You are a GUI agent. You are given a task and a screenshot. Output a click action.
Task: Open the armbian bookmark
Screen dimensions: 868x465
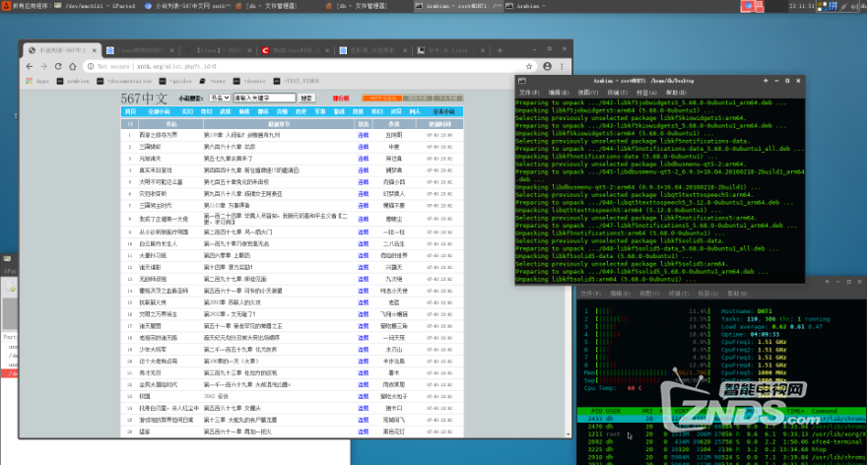[x=75, y=82]
